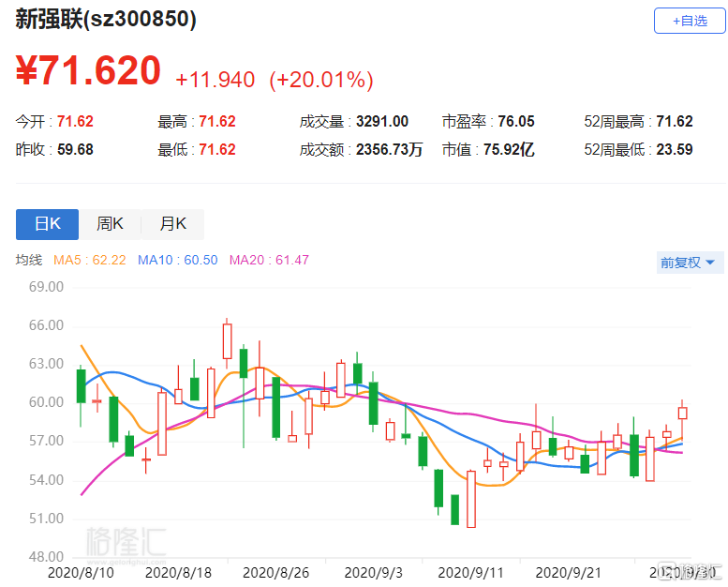Image resolution: width=728 pixels, height=587 pixels.
Task: Toggle the MA20 moving average legend
Action: [269, 260]
